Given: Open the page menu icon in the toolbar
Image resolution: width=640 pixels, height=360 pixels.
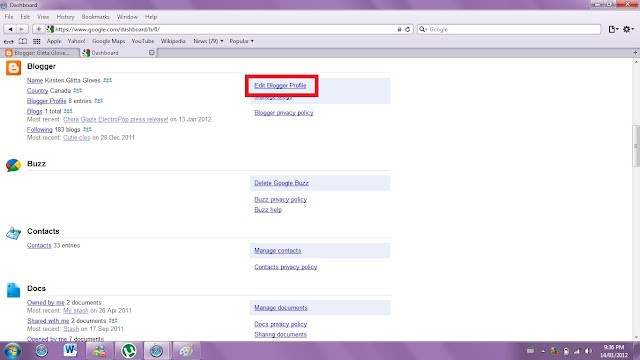Looking at the screenshot, I should tap(613, 29).
